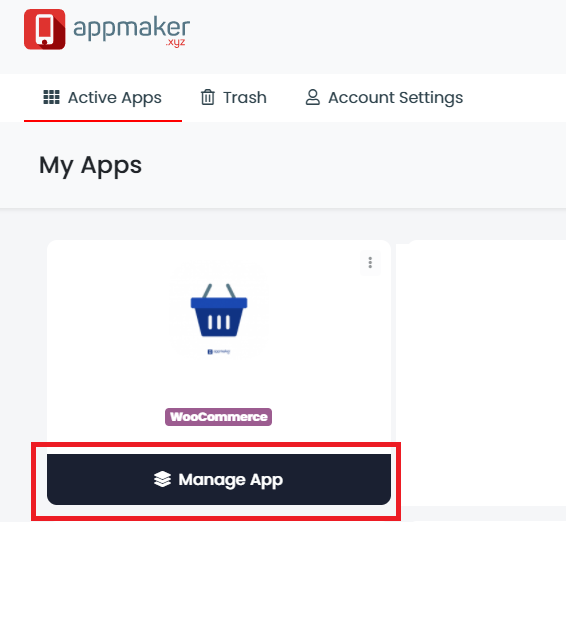The width and height of the screenshot is (566, 637).
Task: Click the appmaker.xyz logo
Action: click(x=107, y=29)
